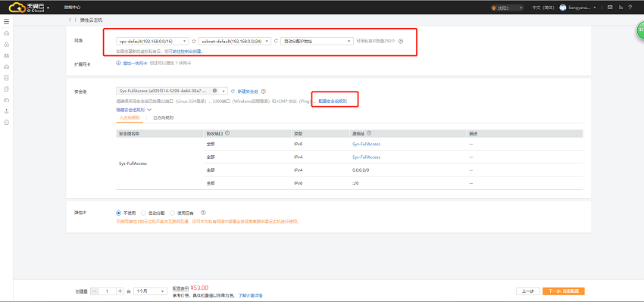Viewport: 644px width, 302px height.
Task: Switch to the 入方向规则 inbound rules tab
Action: point(130,118)
